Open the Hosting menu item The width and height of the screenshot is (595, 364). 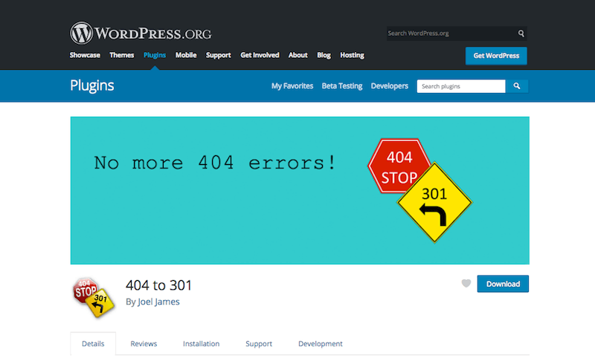click(352, 55)
